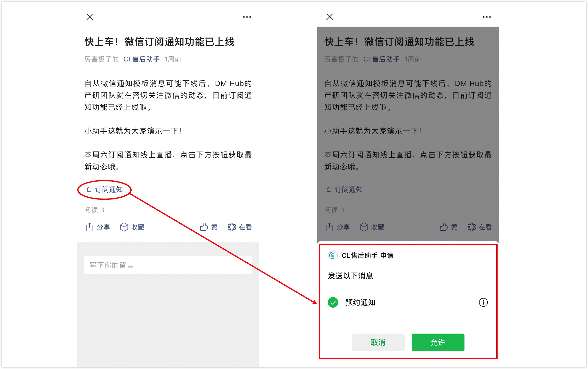Tap the 分享 share icon in left article
Image resolution: width=588 pixels, height=369 pixels.
click(x=90, y=227)
